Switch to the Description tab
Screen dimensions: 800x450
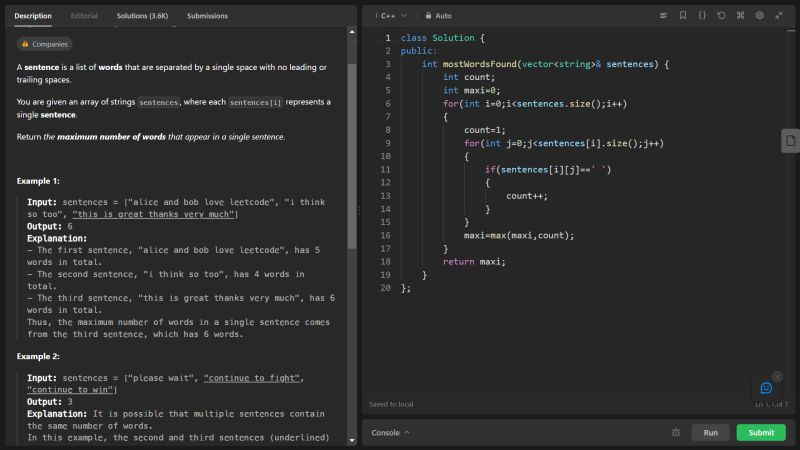point(33,16)
